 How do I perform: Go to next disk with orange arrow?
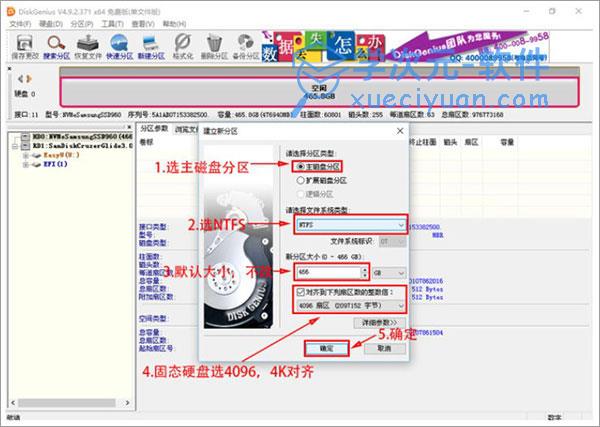tap(29, 79)
